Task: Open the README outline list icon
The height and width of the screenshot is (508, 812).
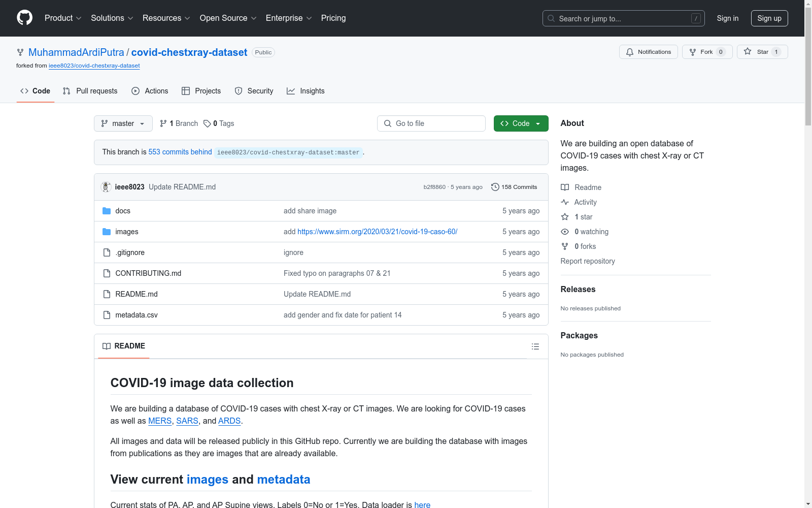Action: (x=535, y=346)
